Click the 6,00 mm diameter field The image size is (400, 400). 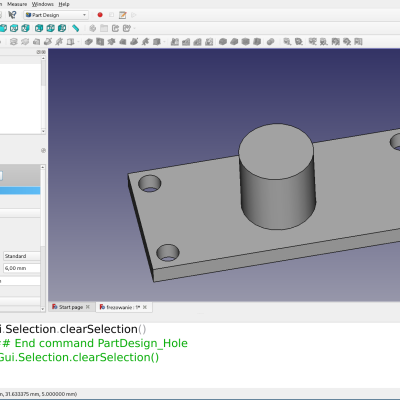22,268
